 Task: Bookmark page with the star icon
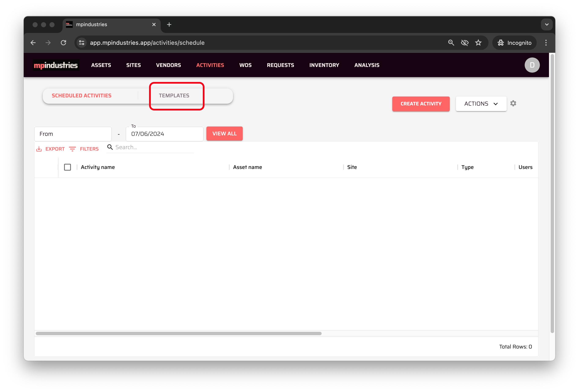(x=478, y=43)
